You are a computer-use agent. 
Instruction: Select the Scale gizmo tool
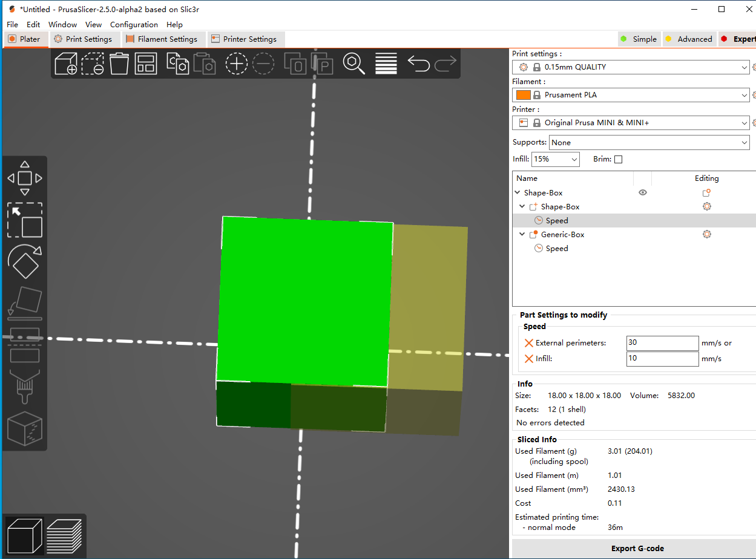pyautogui.click(x=25, y=220)
